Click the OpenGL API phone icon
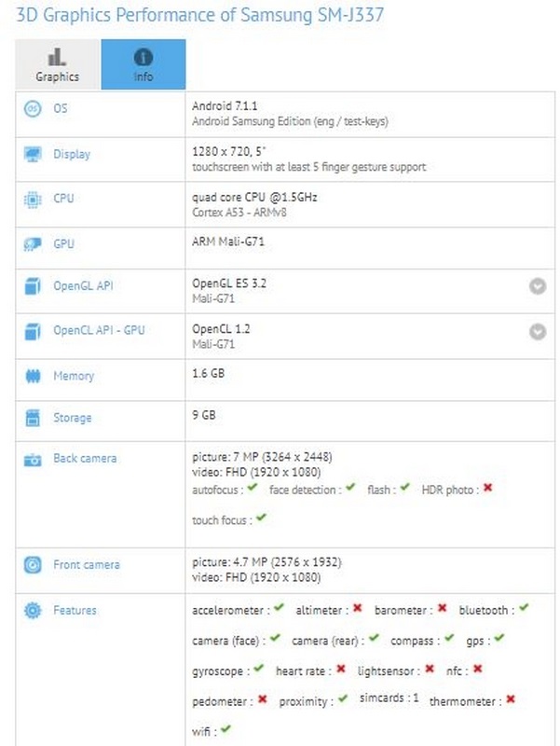 pyautogui.click(x=30, y=284)
